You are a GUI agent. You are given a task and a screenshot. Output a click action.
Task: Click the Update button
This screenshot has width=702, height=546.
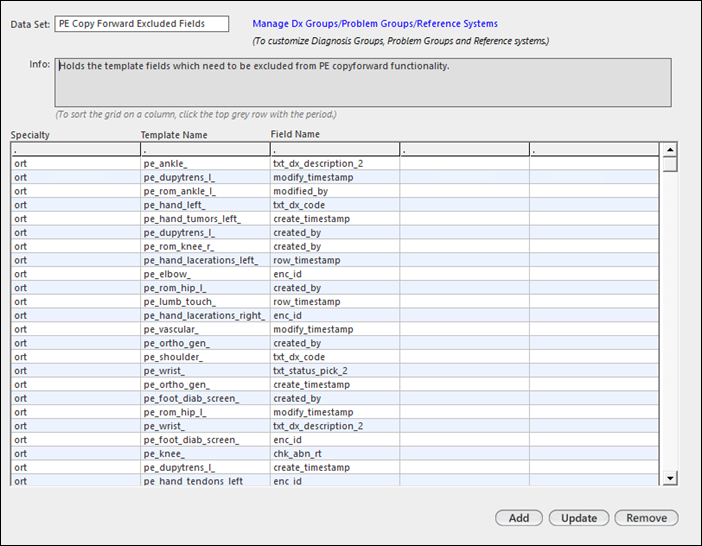click(578, 518)
